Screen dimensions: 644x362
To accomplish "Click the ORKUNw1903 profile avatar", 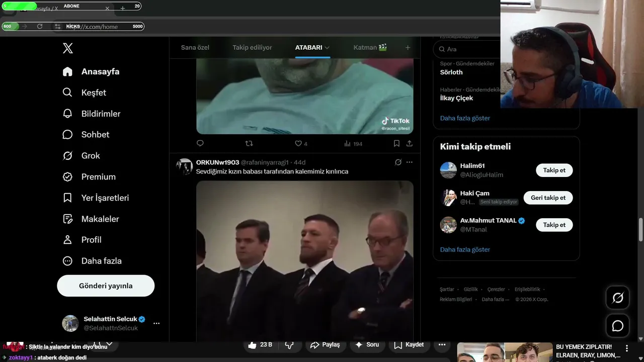I will pos(185,166).
